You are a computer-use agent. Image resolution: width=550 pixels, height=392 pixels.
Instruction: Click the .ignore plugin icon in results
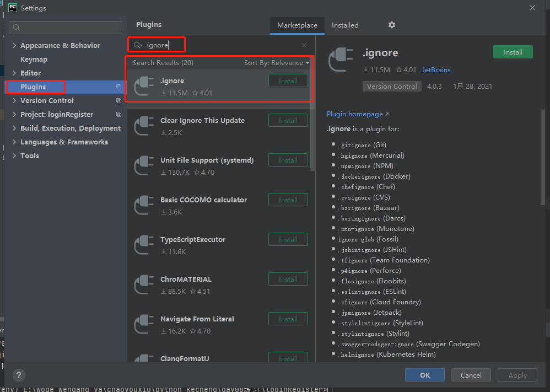pos(144,86)
